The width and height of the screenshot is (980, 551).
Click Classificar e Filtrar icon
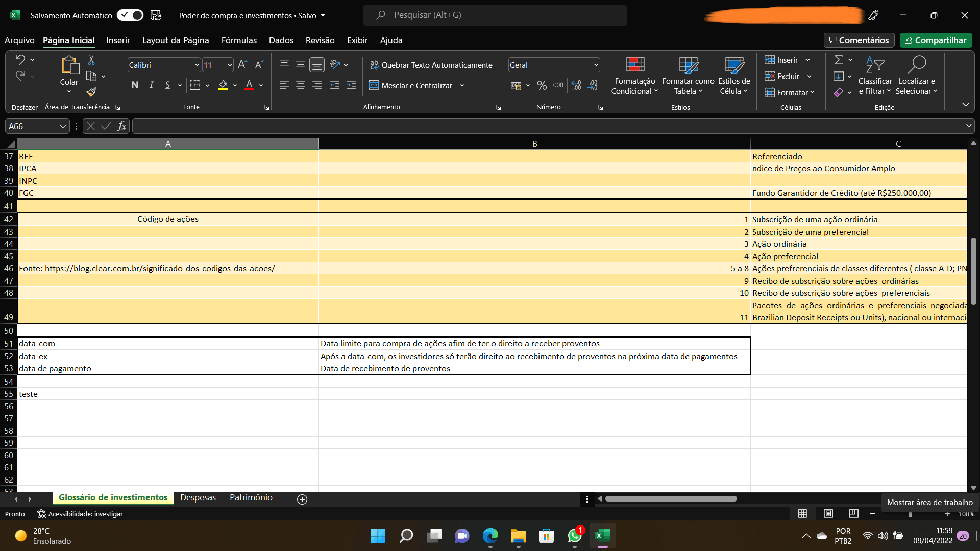pos(875,65)
